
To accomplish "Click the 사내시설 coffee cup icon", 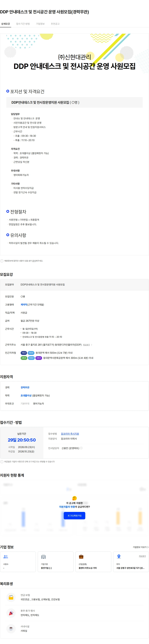I will coord(11,628).
